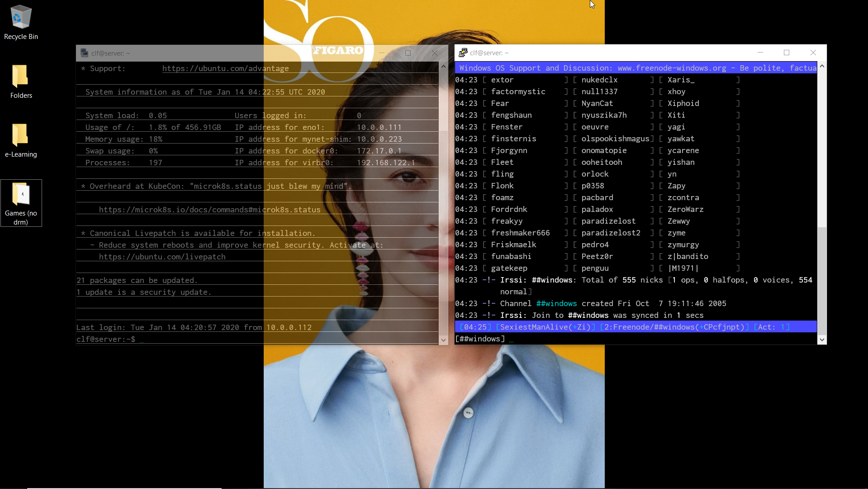Click the ubuntu.com/advantage link in left terminal

tap(225, 68)
